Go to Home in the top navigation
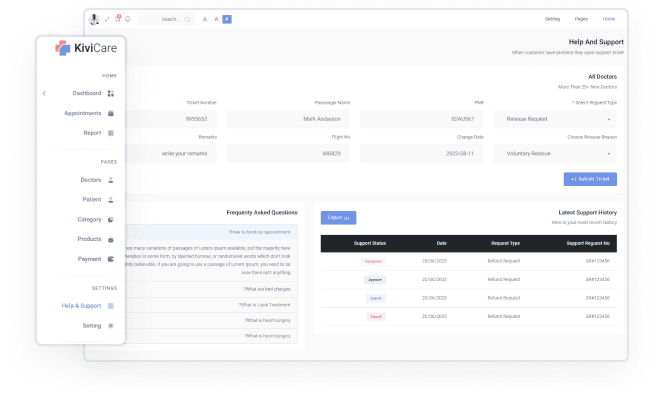 609,19
